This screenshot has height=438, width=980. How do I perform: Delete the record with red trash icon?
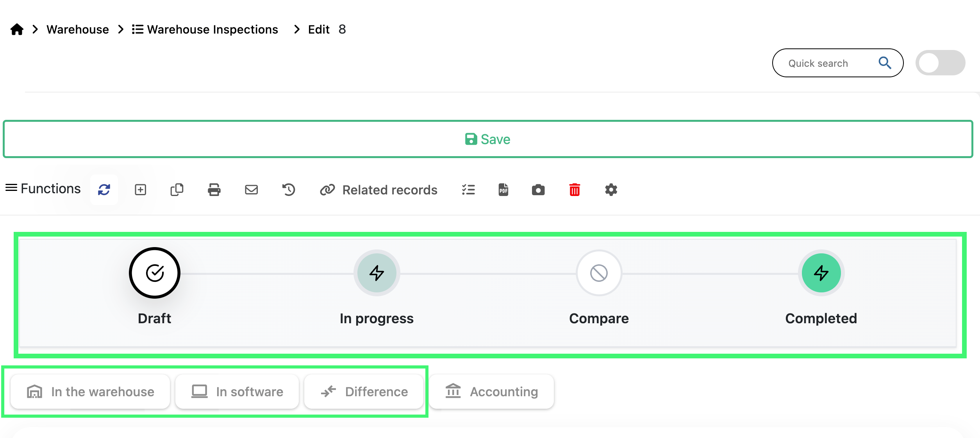574,190
